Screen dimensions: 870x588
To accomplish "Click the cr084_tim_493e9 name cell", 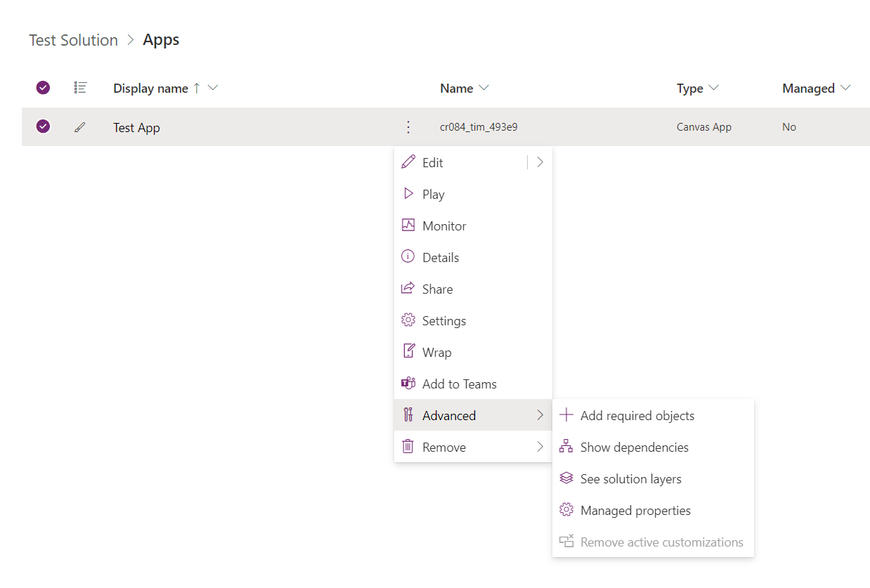I will coord(479,127).
